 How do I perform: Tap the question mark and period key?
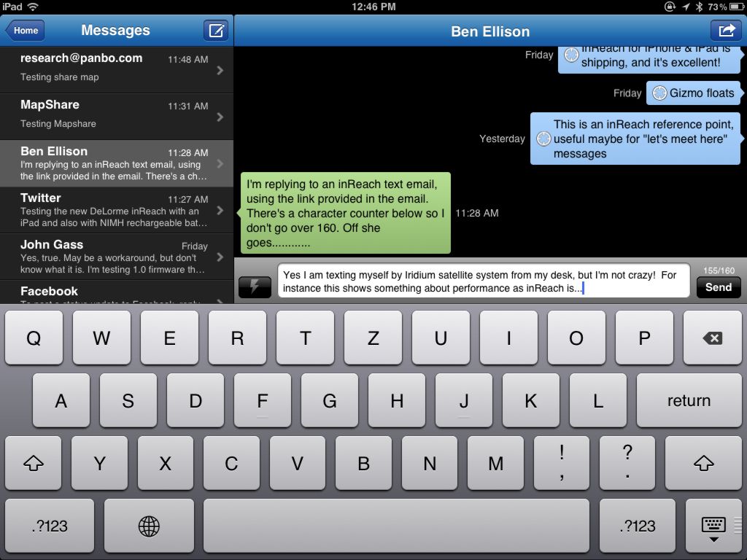pos(627,463)
